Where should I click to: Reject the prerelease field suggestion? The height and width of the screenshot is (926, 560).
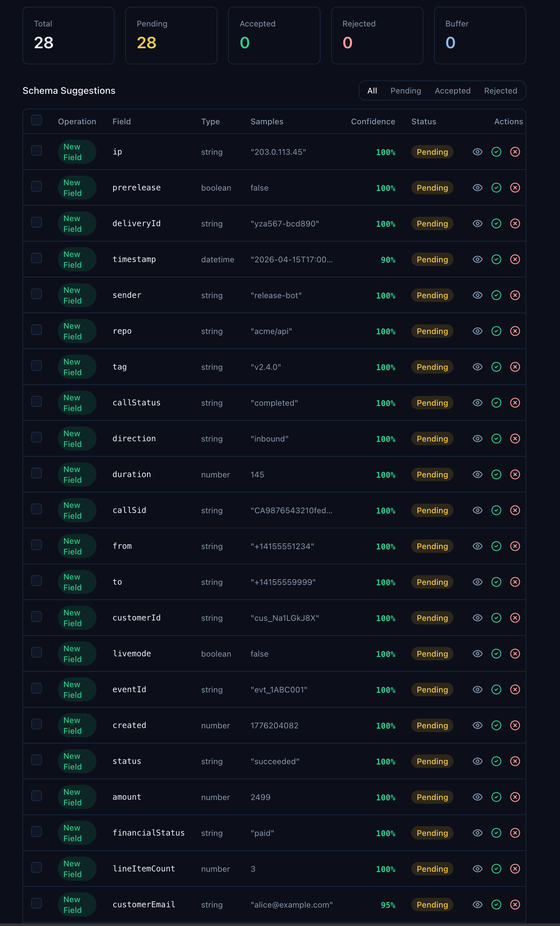pyautogui.click(x=515, y=188)
